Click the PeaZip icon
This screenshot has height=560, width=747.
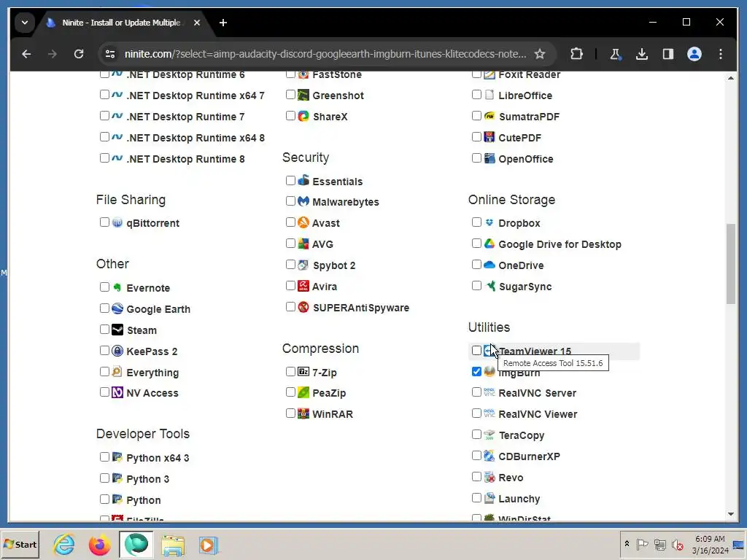[x=303, y=392]
